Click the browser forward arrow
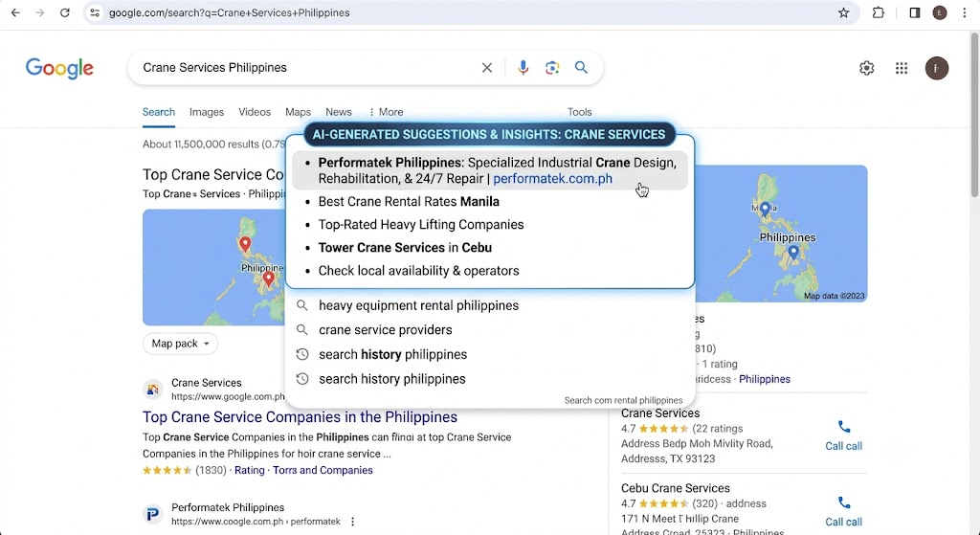This screenshot has height=535, width=980. pos(40,12)
